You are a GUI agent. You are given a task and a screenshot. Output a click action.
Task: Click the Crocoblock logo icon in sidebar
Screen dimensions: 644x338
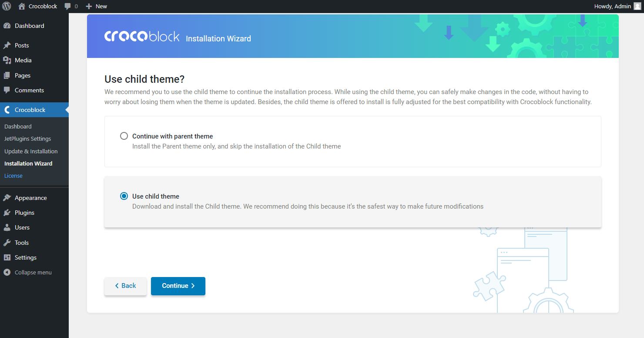(7, 110)
